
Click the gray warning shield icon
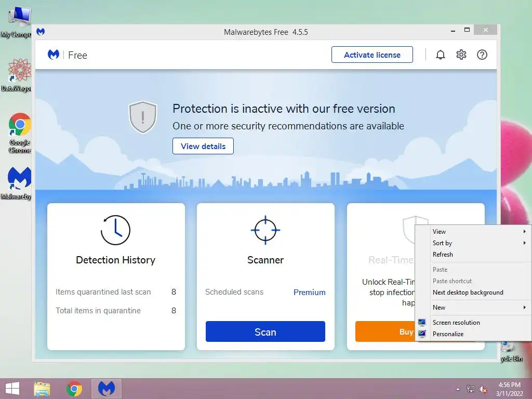tap(143, 117)
